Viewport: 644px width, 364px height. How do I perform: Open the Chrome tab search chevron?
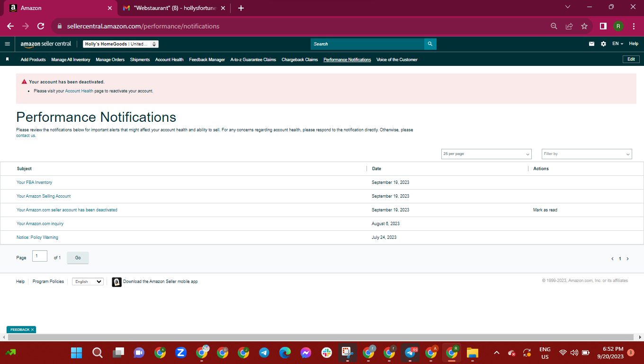[568, 7]
